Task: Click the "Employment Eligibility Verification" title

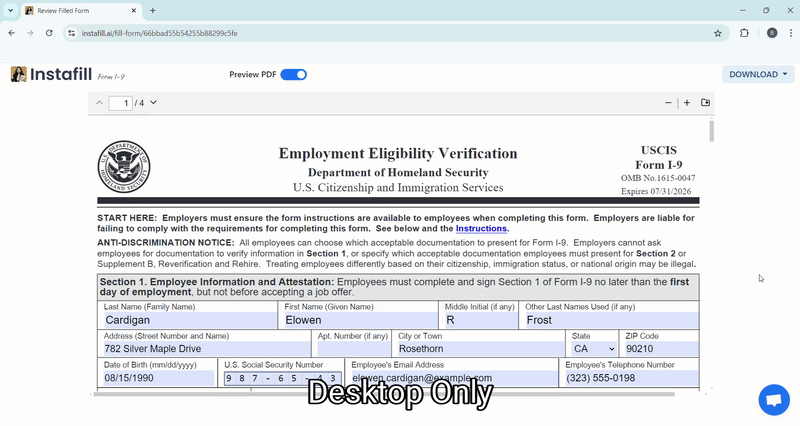Action: click(398, 154)
